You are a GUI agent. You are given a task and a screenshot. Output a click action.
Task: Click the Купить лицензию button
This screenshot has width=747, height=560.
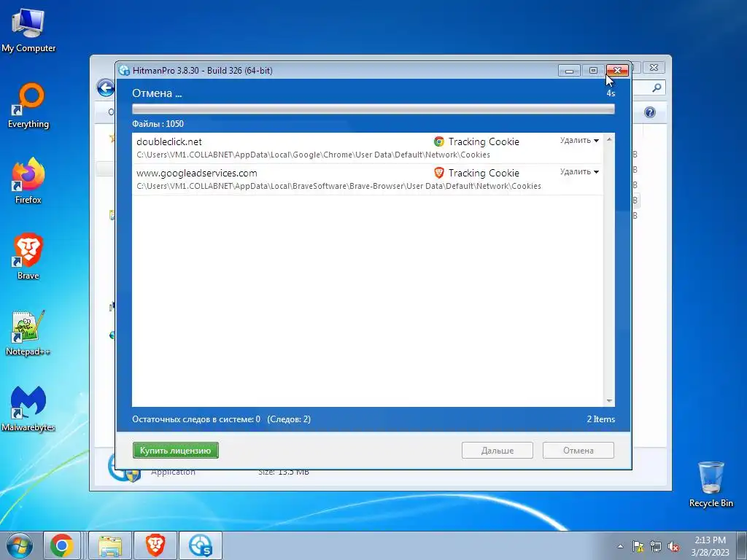click(x=175, y=451)
